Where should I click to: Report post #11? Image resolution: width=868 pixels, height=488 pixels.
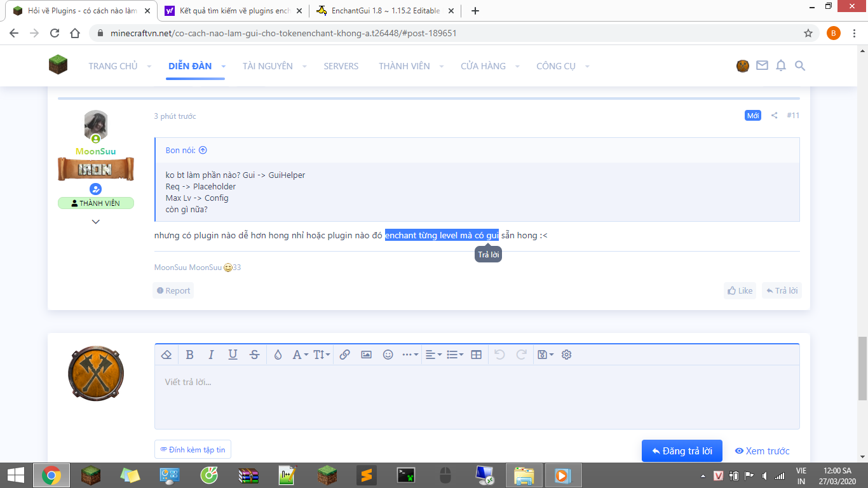point(173,290)
